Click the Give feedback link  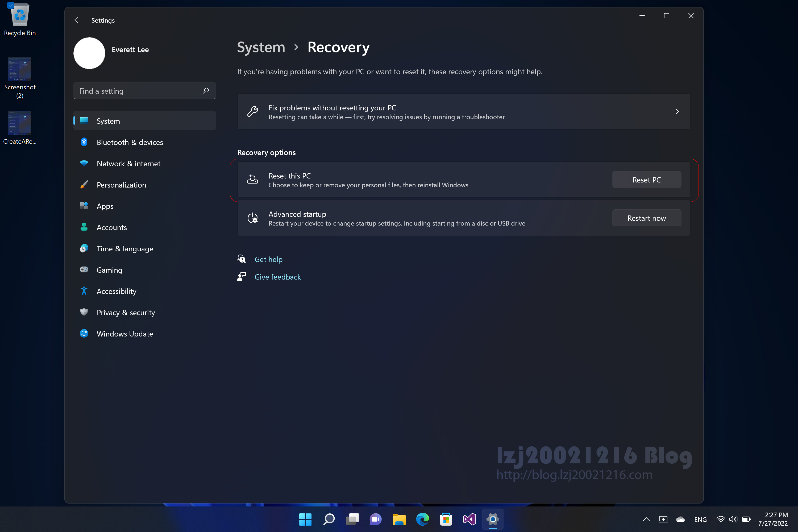pyautogui.click(x=277, y=277)
